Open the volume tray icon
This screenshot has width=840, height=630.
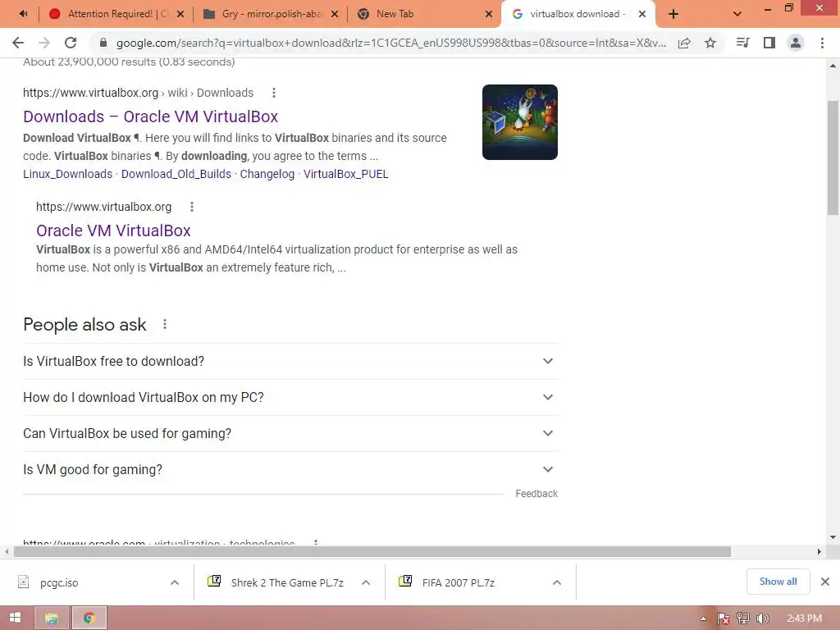pyautogui.click(x=763, y=619)
